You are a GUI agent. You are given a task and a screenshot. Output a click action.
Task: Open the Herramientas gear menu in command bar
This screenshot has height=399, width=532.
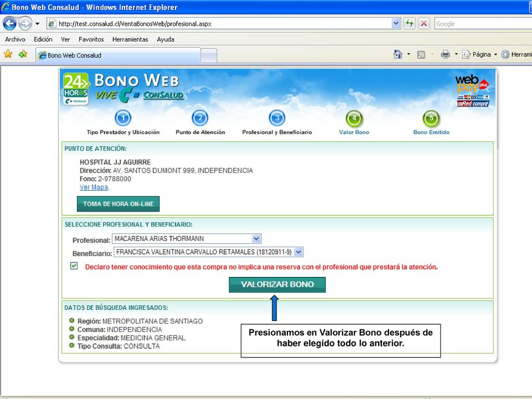coord(516,54)
